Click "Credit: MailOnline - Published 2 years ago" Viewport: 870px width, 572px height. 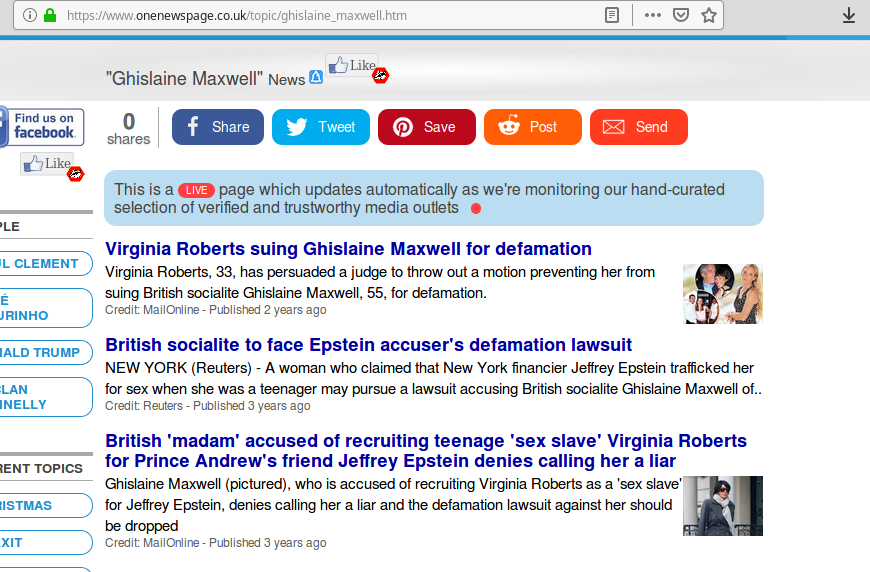point(216,310)
